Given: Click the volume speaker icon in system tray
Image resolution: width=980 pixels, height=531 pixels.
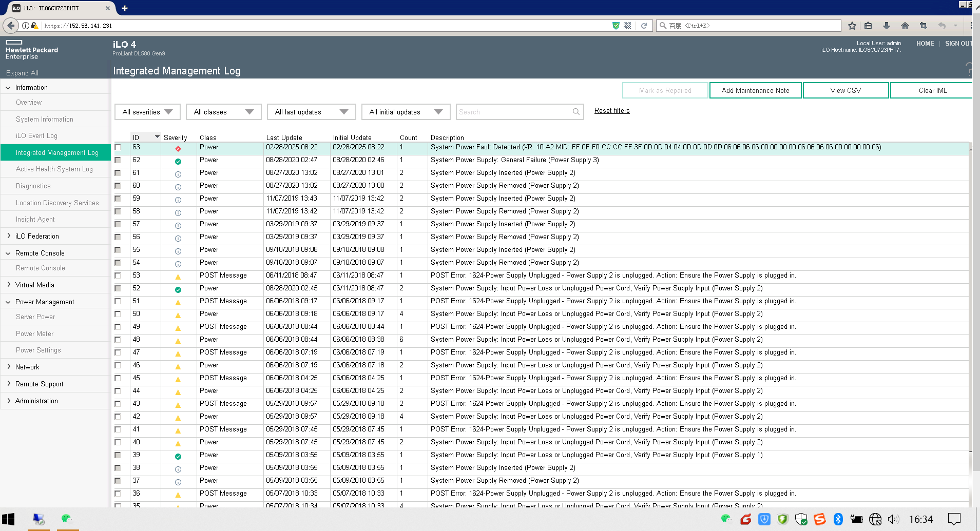Looking at the screenshot, I should 893,519.
